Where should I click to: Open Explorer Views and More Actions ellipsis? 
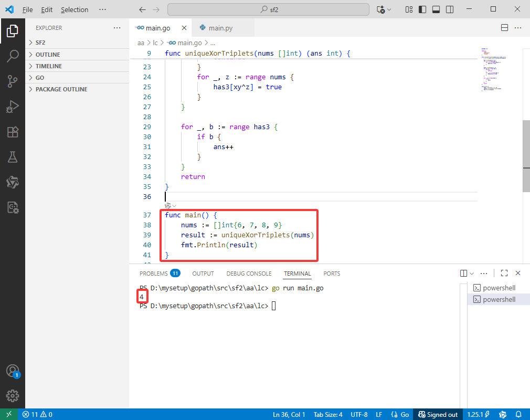[x=117, y=28]
